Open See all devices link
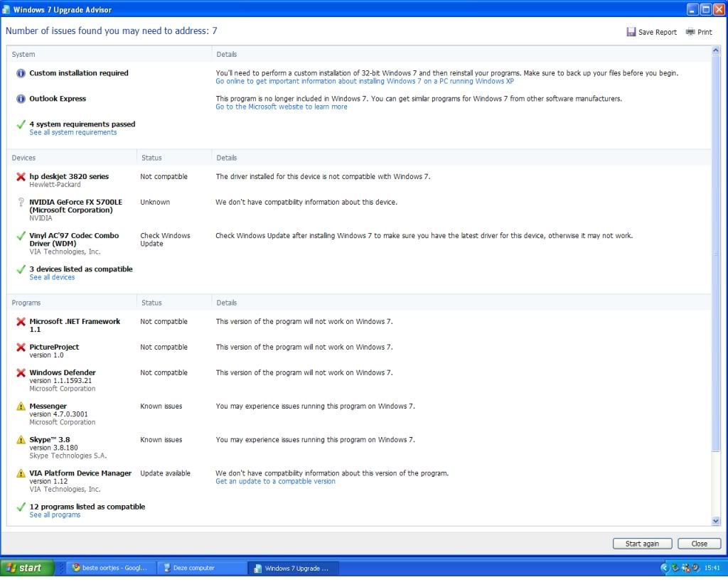This screenshot has height=582, width=728. pos(52,277)
